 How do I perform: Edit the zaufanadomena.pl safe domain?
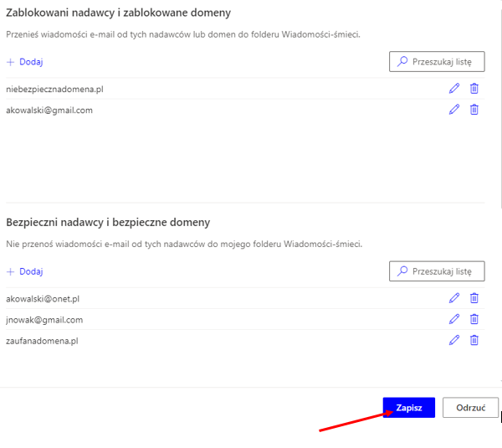coord(454,340)
